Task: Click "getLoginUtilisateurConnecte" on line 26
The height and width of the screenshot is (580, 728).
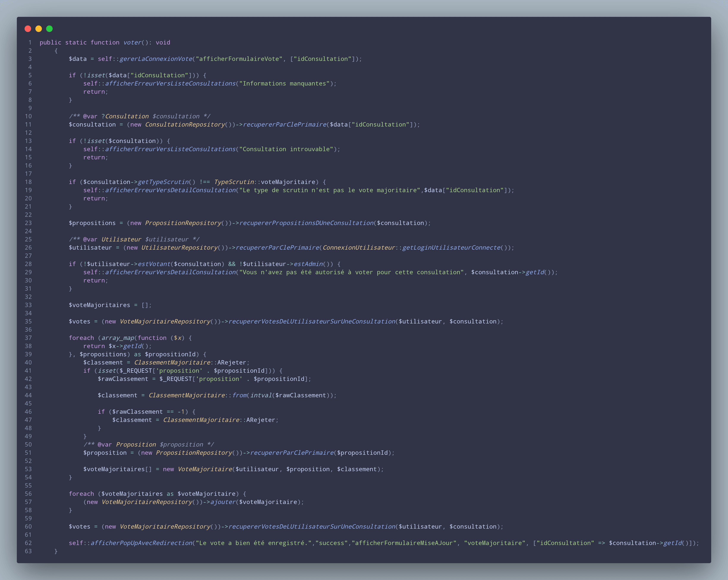Action: coord(451,248)
